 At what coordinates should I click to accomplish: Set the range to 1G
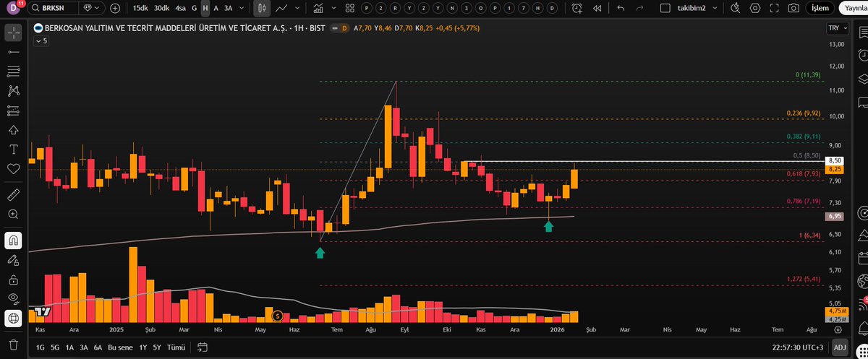click(40, 347)
